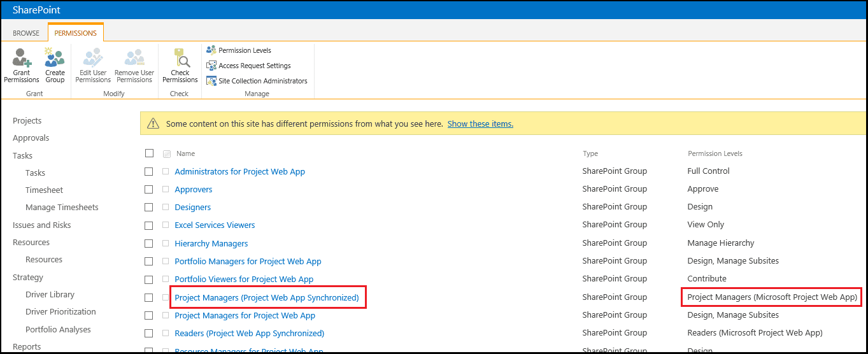
Task: Open Site Collection Administrators
Action: pos(257,81)
